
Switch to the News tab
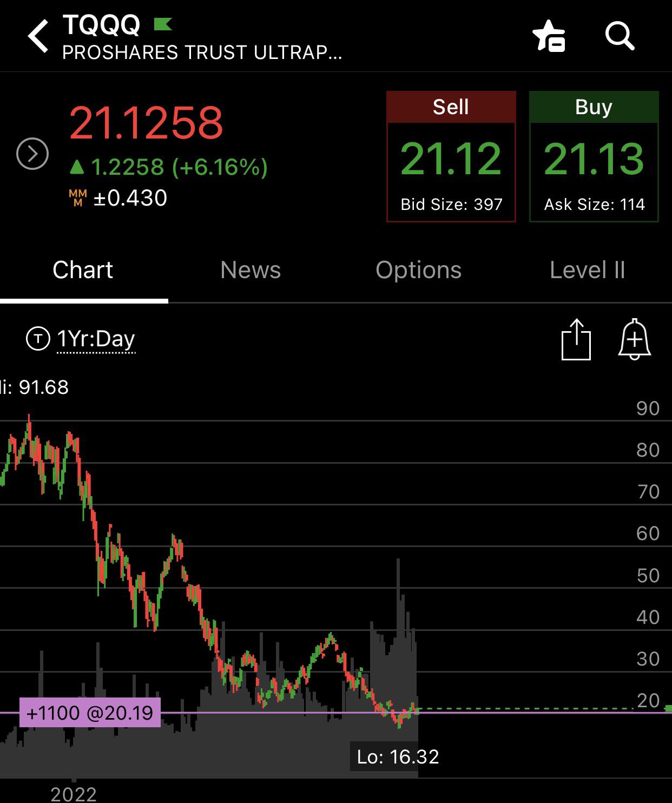tap(251, 270)
